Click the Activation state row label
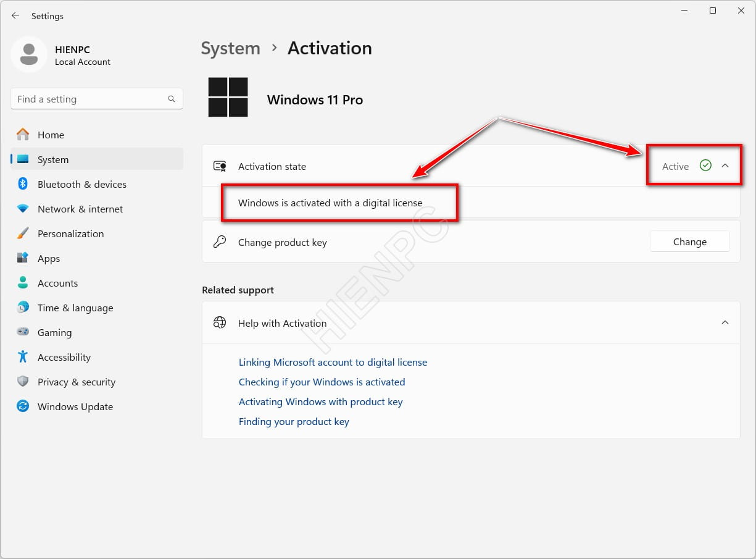The image size is (756, 559). tap(272, 166)
